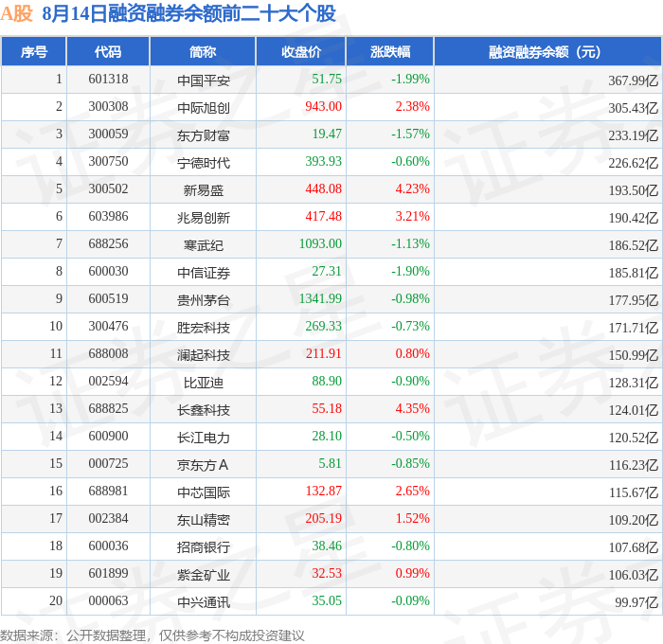The height and width of the screenshot is (644, 663).
Task: Select the 东方财富 name cell
Action: 204,135
